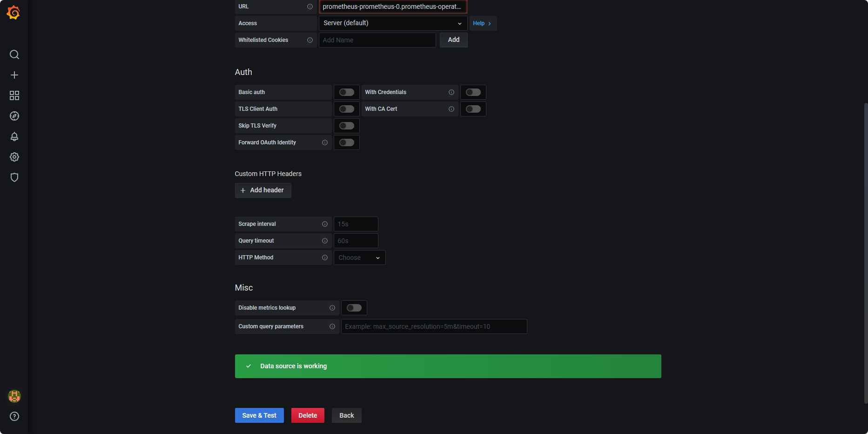Turn on Disable metrics lookup switch

354,308
